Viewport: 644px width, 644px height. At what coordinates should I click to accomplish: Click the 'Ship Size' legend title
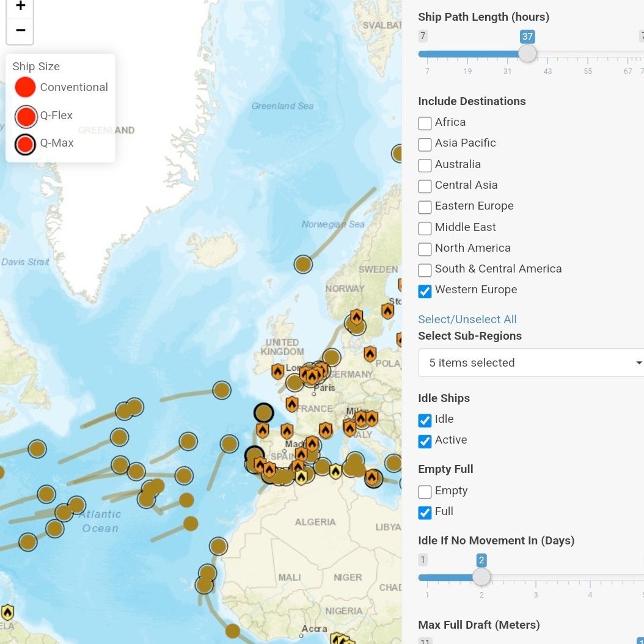[36, 66]
